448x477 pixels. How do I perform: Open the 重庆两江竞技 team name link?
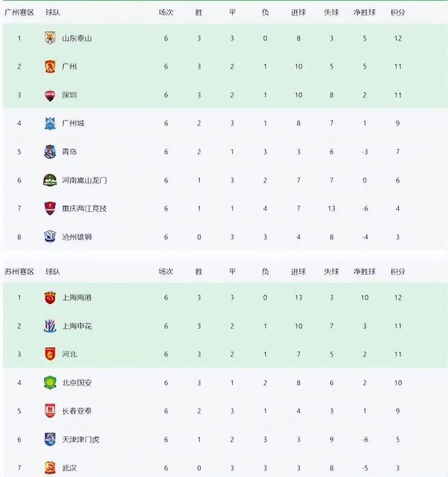84,208
